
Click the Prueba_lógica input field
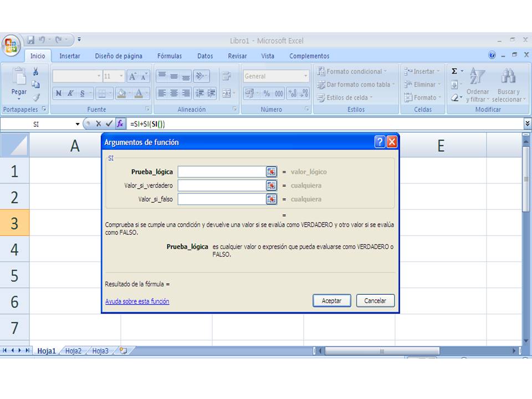click(222, 172)
